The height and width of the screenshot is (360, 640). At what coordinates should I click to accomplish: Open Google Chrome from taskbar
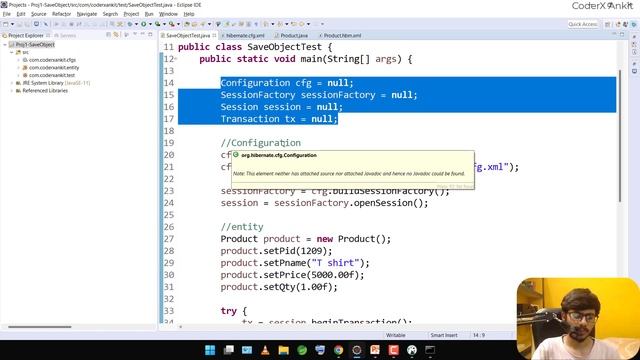click(338, 350)
